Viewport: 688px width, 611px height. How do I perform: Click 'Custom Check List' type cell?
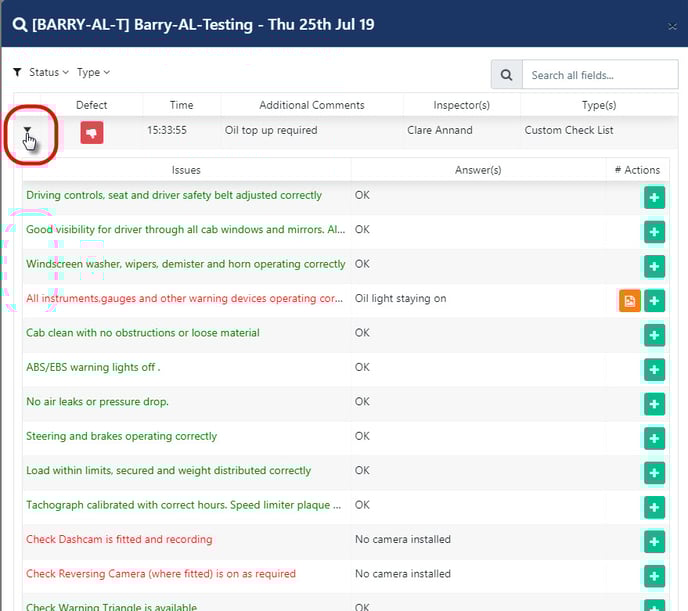[569, 130]
